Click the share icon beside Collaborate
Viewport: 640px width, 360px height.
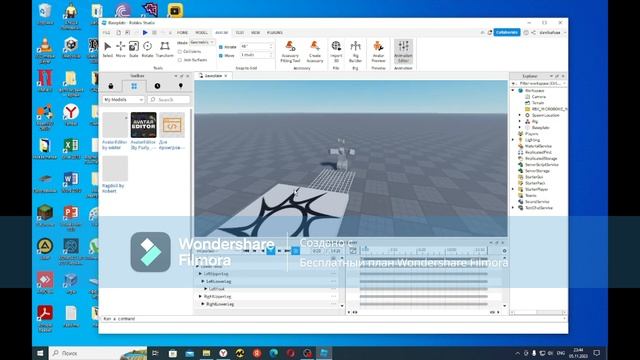533,32
